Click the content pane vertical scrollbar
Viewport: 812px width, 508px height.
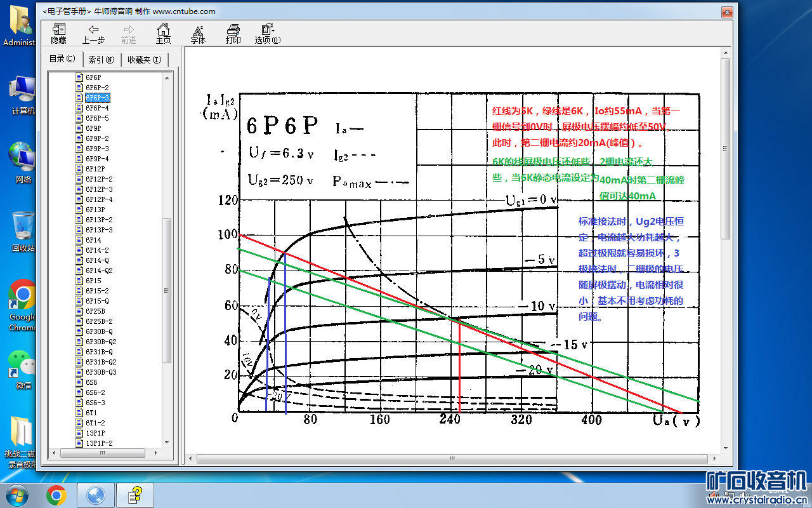[x=726, y=254]
